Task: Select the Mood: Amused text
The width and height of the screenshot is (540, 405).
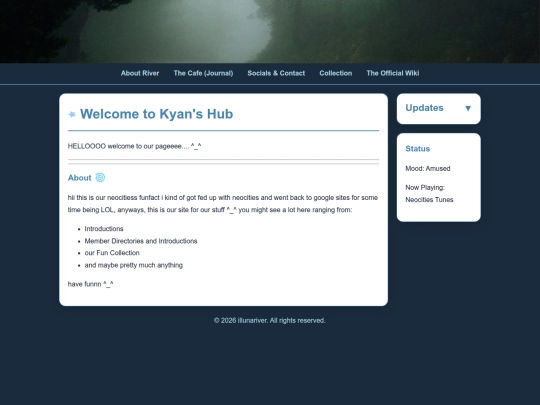Action: pos(428,168)
